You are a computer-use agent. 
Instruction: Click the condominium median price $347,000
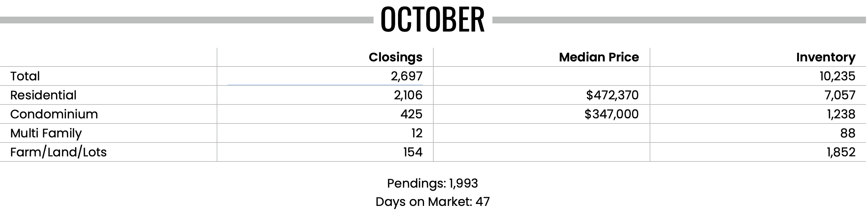(x=612, y=114)
